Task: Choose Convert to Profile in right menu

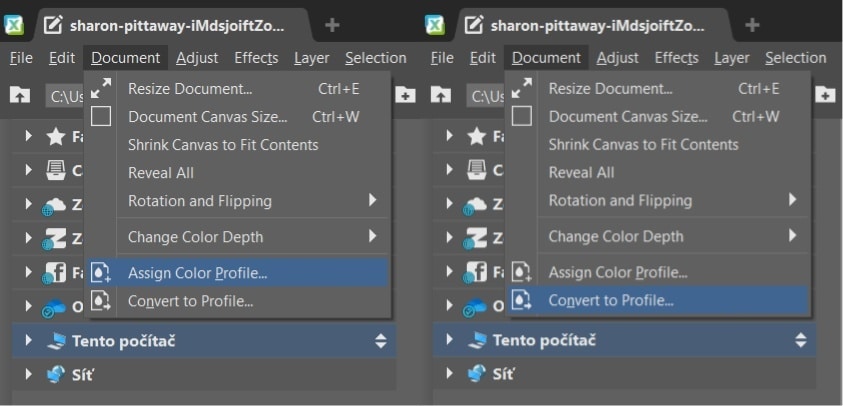Action: click(658, 300)
